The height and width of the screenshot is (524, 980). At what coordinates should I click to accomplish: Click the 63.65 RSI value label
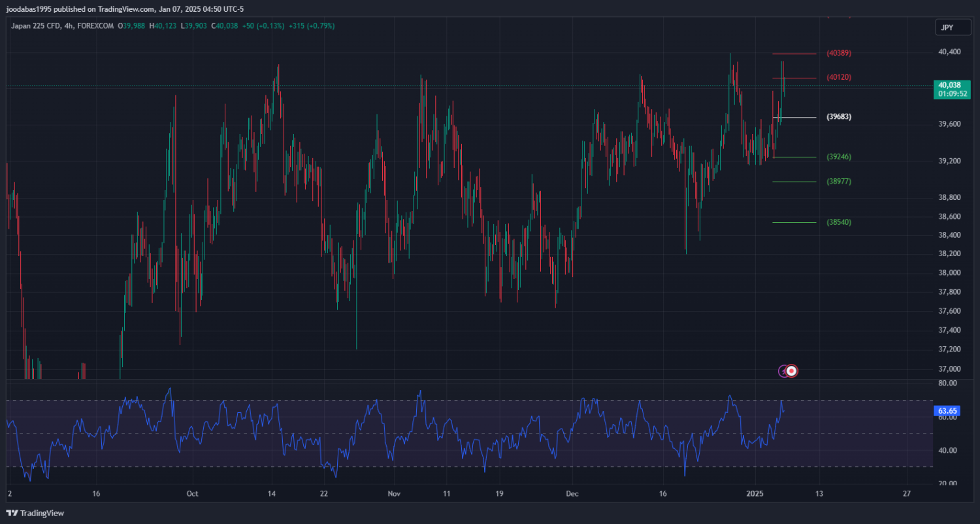[947, 411]
